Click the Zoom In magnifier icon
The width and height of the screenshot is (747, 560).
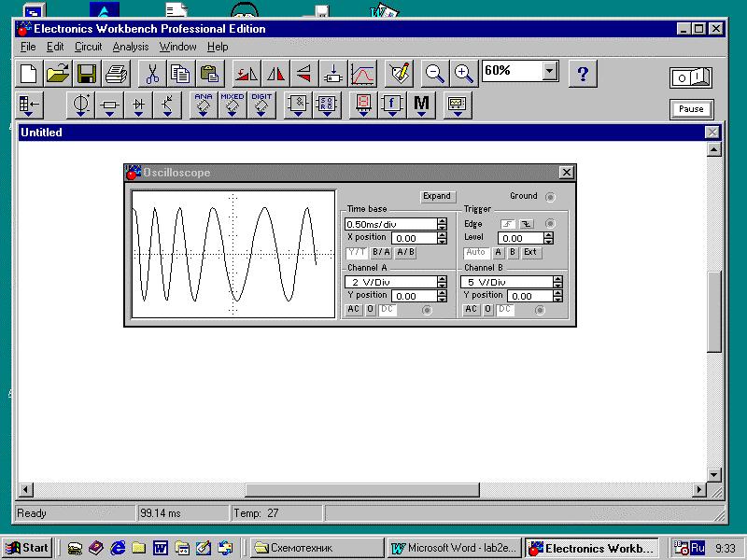pyautogui.click(x=463, y=73)
